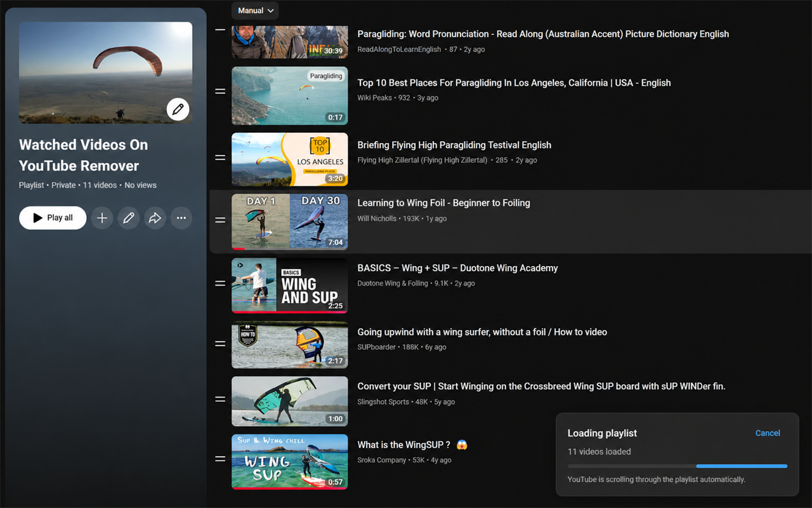Open the three-dot more actions menu
The image size is (812, 508).
[x=181, y=218]
